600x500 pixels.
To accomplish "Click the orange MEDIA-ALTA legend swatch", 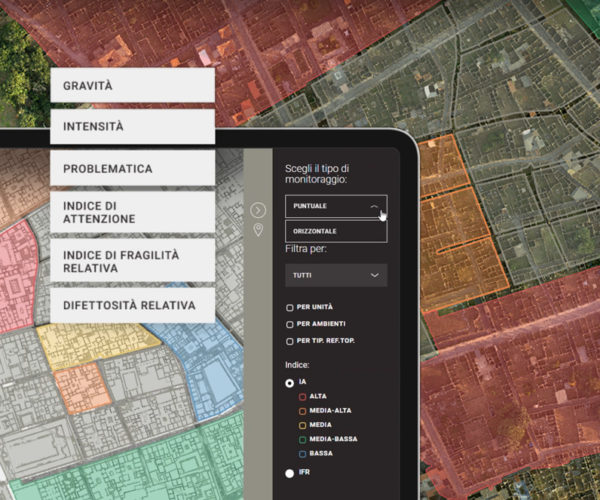I will pos(302,411).
